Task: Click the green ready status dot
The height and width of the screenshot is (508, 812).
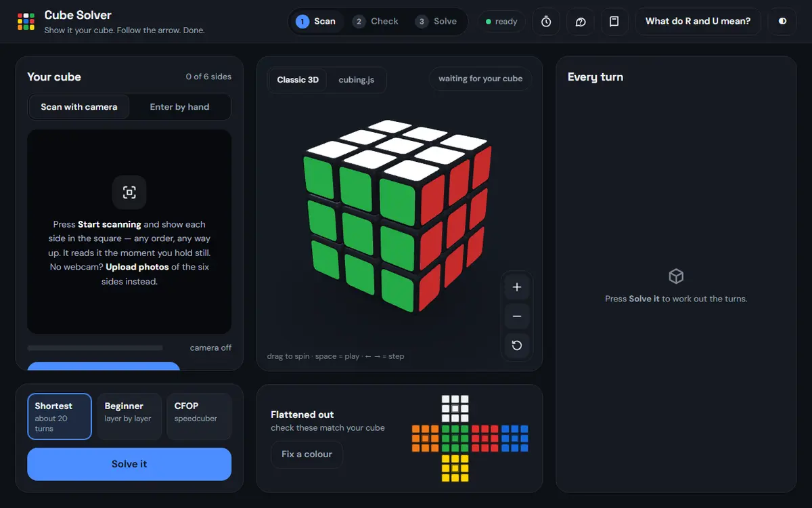Action: coord(489,22)
